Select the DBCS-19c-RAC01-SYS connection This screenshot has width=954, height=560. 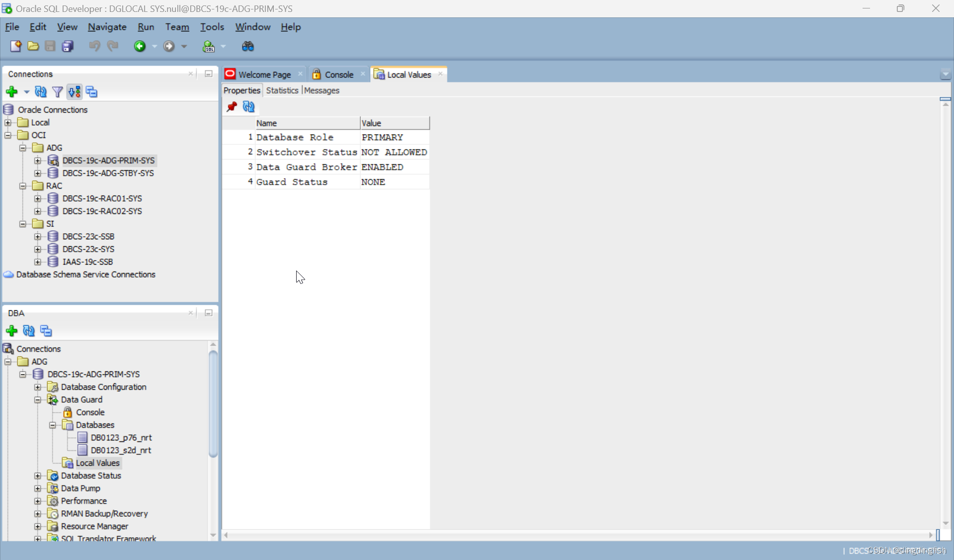click(102, 199)
